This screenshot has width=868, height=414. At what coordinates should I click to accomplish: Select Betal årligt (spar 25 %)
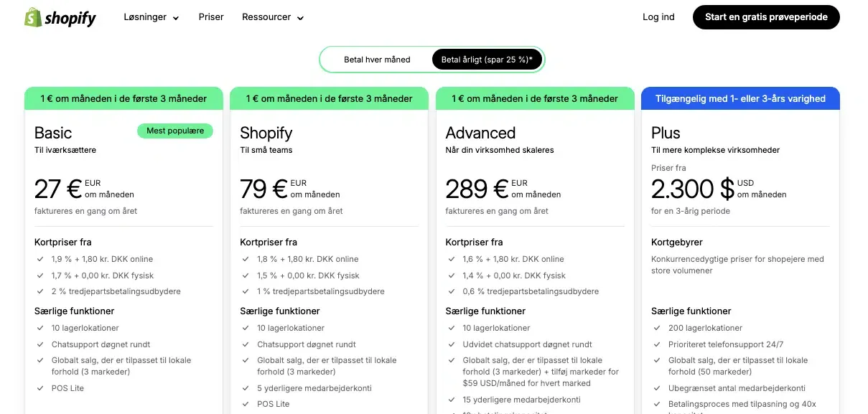point(487,60)
